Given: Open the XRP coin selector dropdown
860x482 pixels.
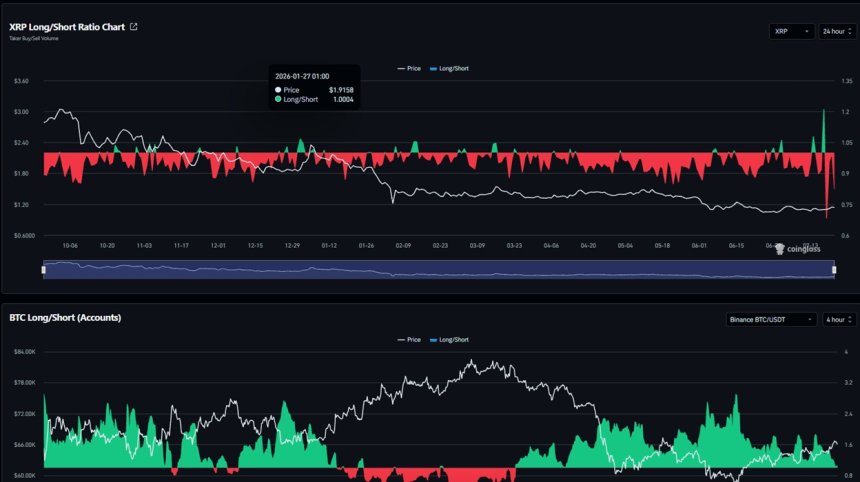Looking at the screenshot, I should click(791, 31).
